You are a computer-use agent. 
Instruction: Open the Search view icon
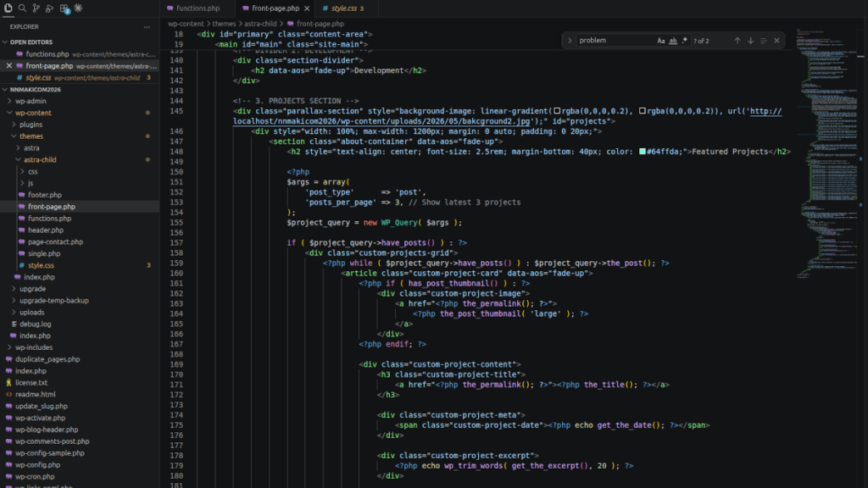point(22,8)
